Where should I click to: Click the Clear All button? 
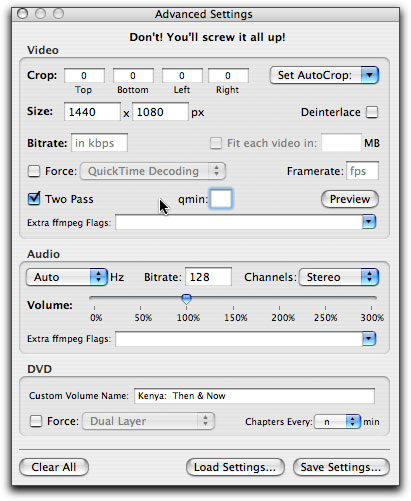point(54,467)
